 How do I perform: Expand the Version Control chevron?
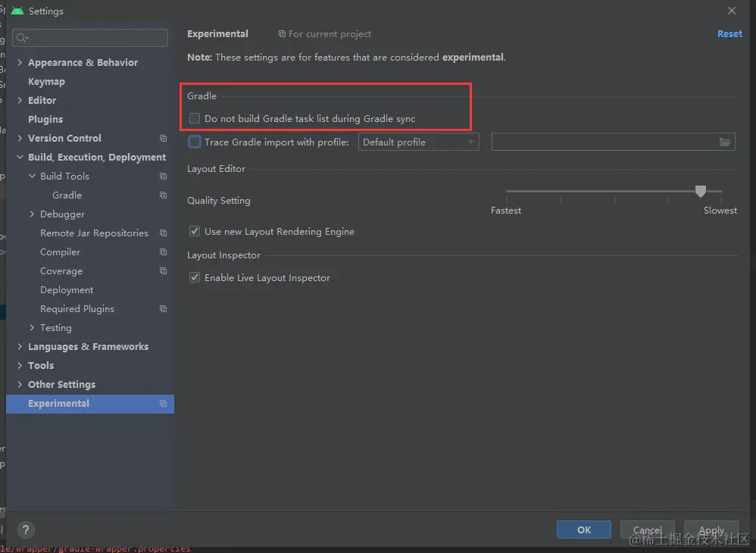(x=20, y=139)
